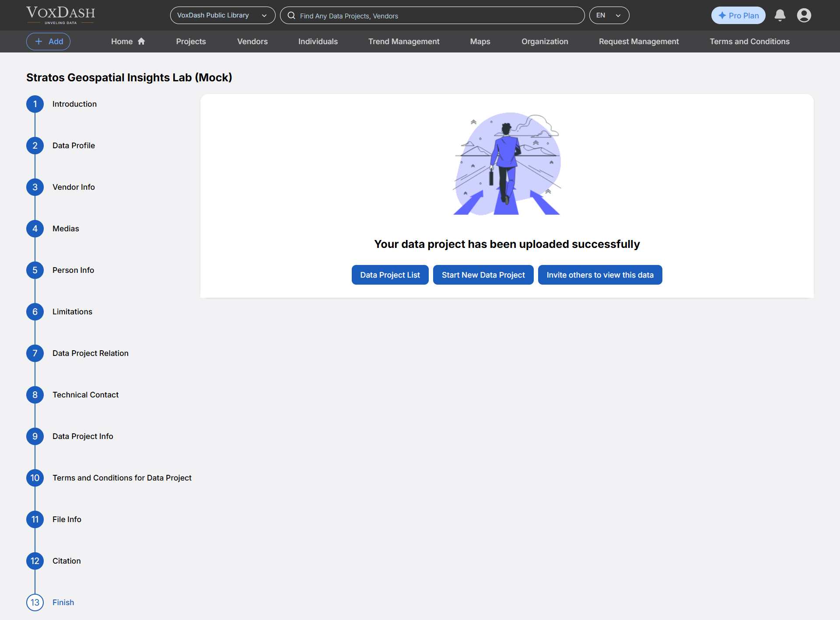
Task: Focus the Find Any Data Projects search field
Action: click(x=437, y=16)
